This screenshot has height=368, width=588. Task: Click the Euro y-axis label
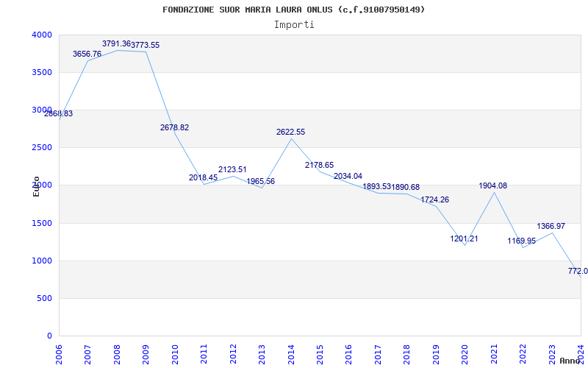(x=36, y=186)
